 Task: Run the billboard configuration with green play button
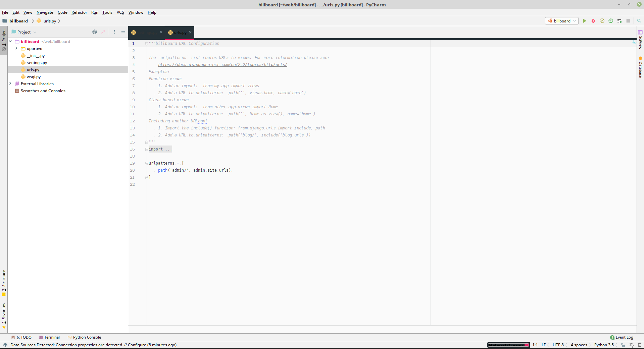click(x=585, y=21)
